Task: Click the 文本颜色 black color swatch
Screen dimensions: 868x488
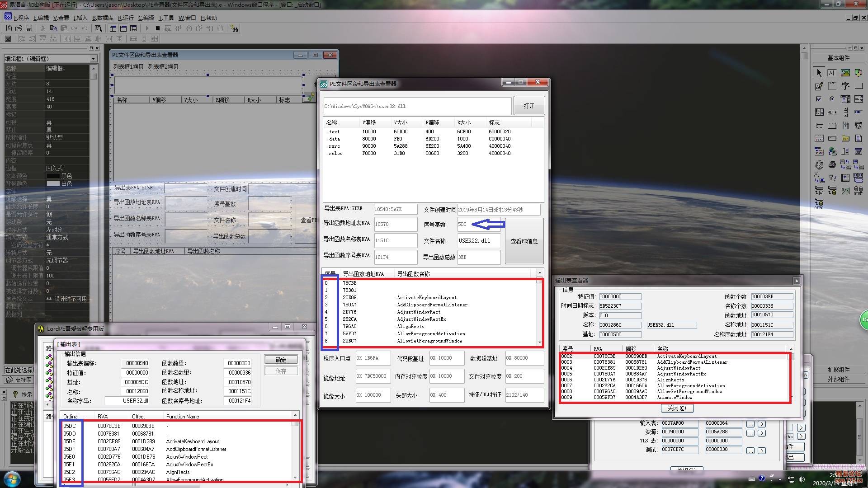Action: point(53,176)
